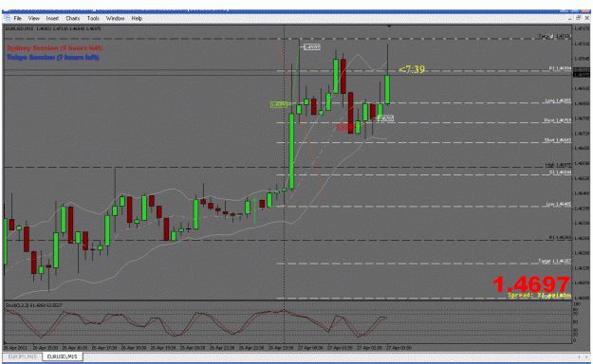Open the Window menu
Image resolution: width=593 pixels, height=364 pixels.
pyautogui.click(x=115, y=18)
